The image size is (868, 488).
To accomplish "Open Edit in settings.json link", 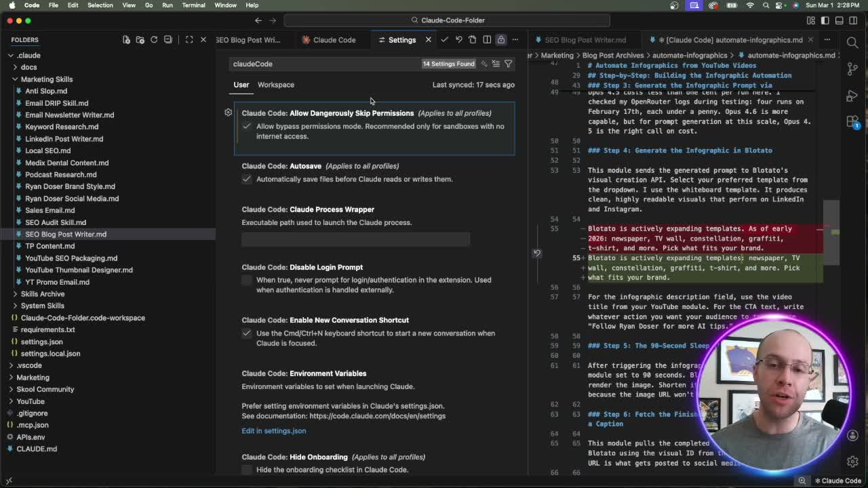I will point(274,431).
